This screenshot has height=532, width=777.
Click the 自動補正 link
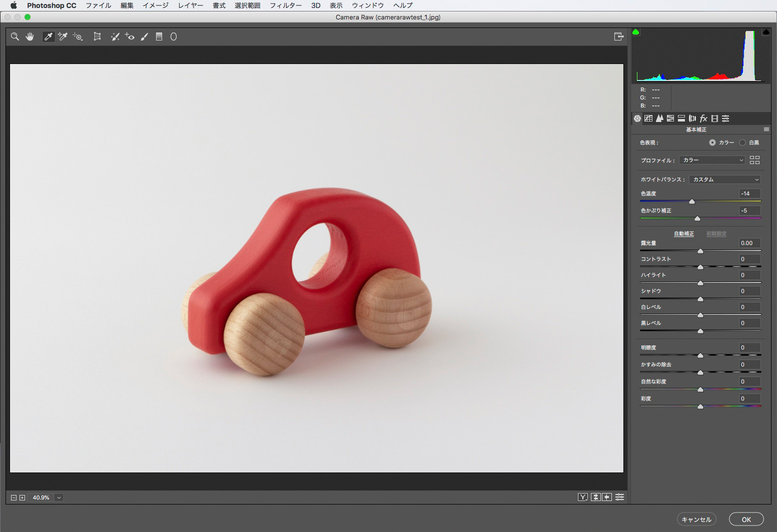pyautogui.click(x=683, y=233)
